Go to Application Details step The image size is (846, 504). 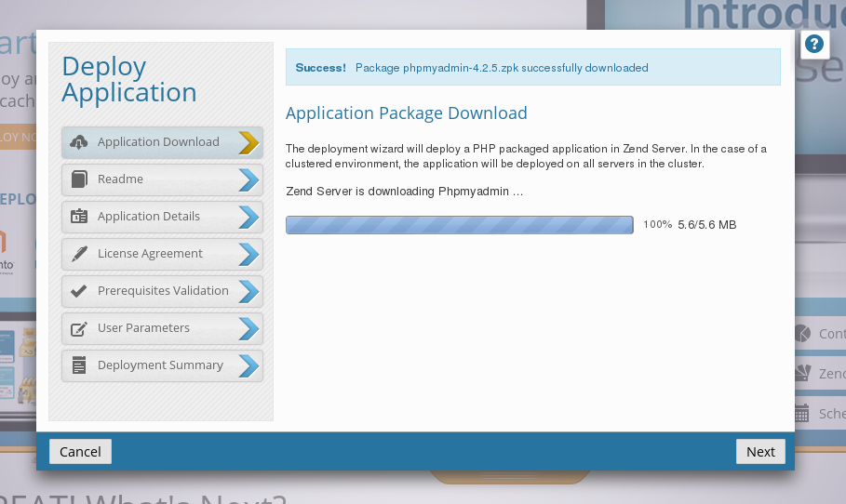coord(162,217)
